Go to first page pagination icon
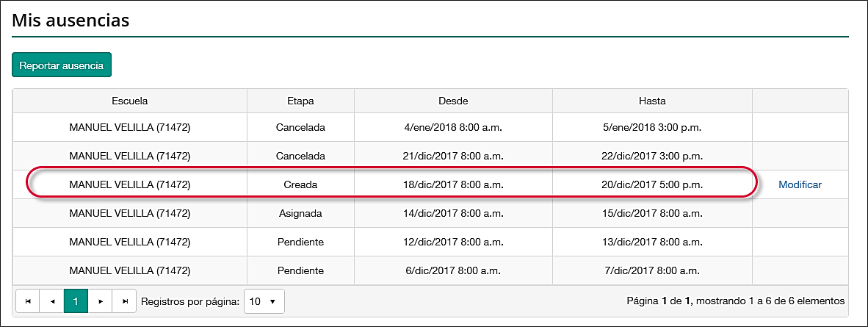Screen dimensions: 868x327 [x=28, y=301]
